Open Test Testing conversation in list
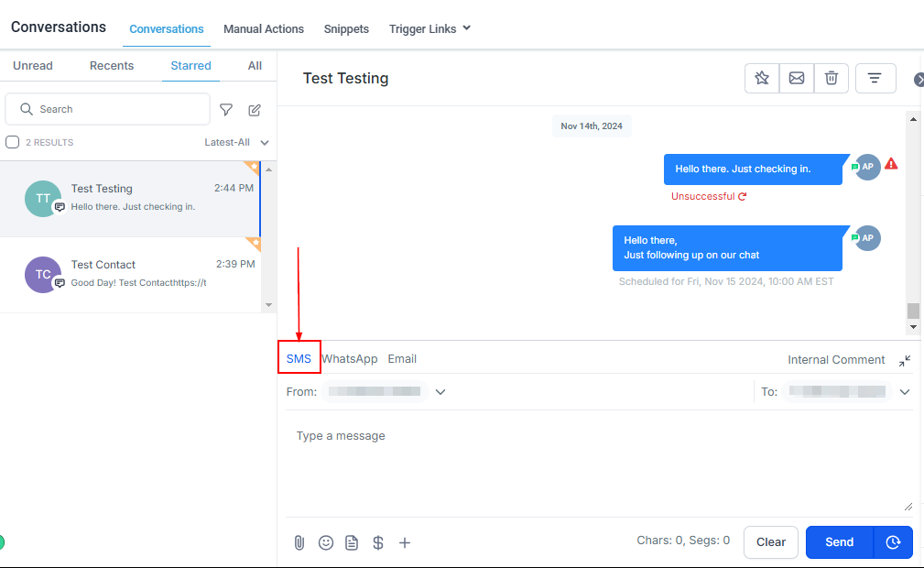 [x=130, y=199]
